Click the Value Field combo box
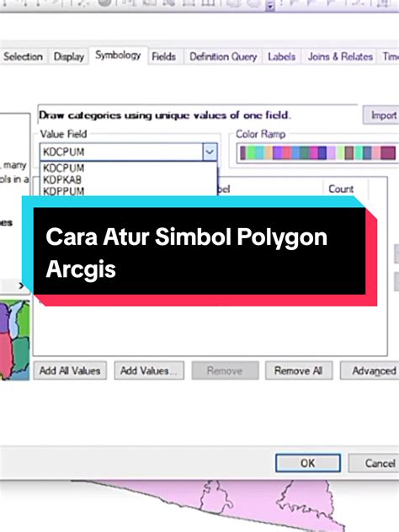399x532 pixels. [129, 152]
